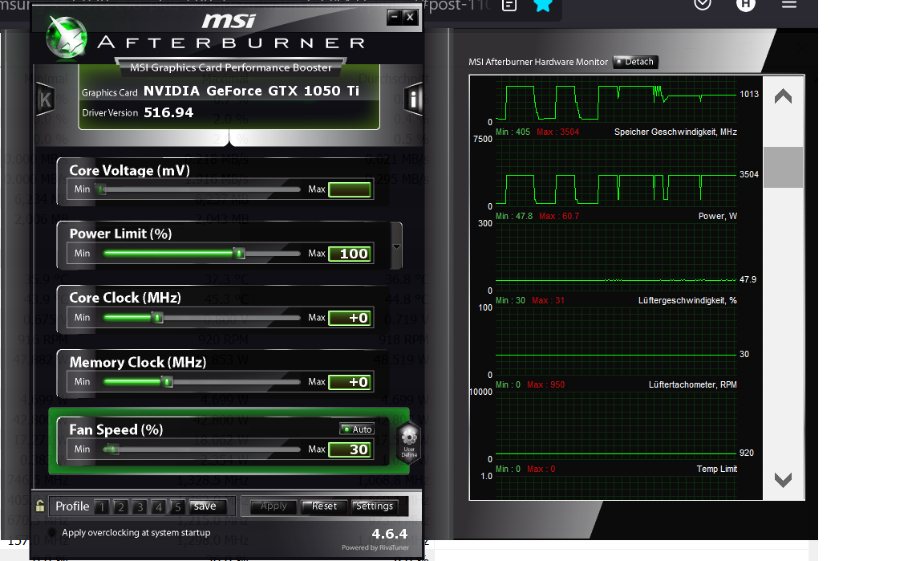Click the browser H profile icon
The image size is (924, 561).
click(x=745, y=5)
